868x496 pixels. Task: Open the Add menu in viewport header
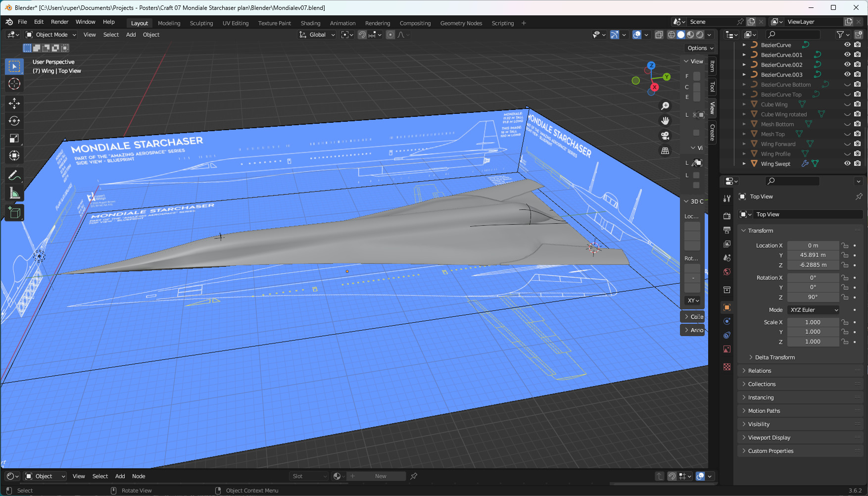pos(131,35)
